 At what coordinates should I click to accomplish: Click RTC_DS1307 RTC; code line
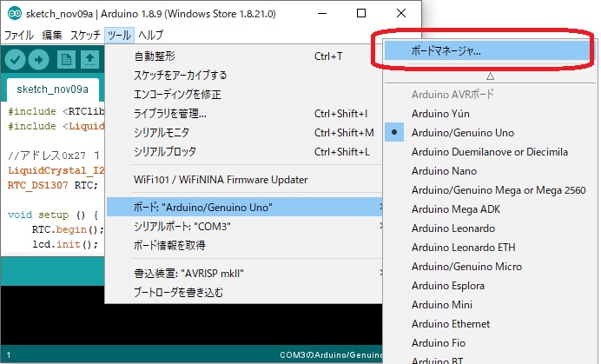[53, 185]
